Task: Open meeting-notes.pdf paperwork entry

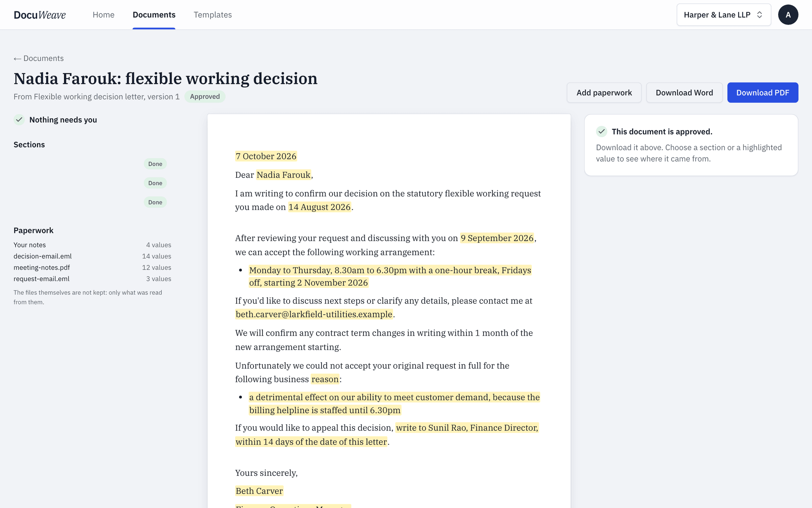Action: point(92,267)
